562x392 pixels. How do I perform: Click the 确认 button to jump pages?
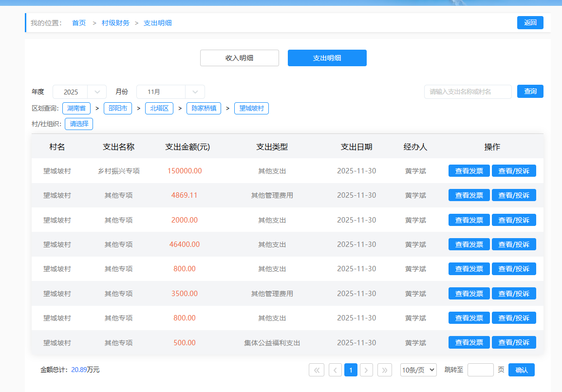point(521,370)
